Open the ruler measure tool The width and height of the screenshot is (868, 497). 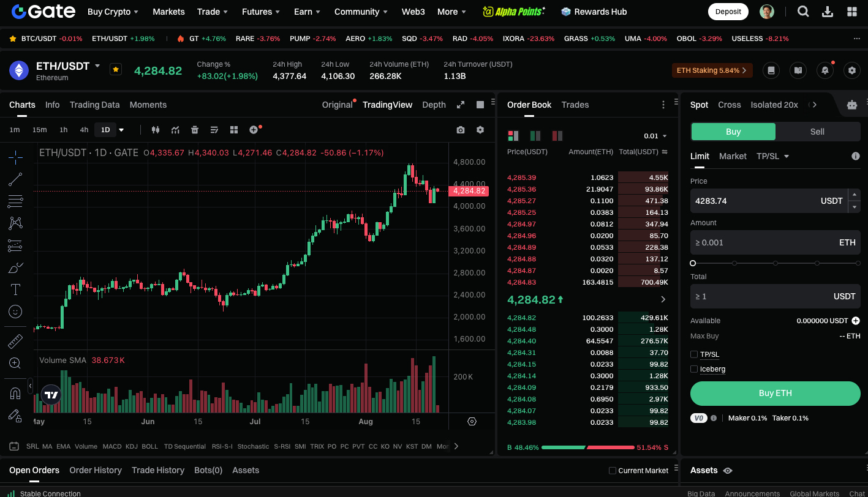15,342
